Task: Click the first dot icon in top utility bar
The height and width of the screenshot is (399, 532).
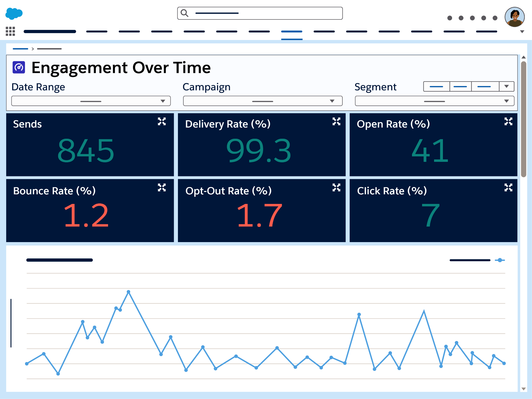Action: click(450, 18)
